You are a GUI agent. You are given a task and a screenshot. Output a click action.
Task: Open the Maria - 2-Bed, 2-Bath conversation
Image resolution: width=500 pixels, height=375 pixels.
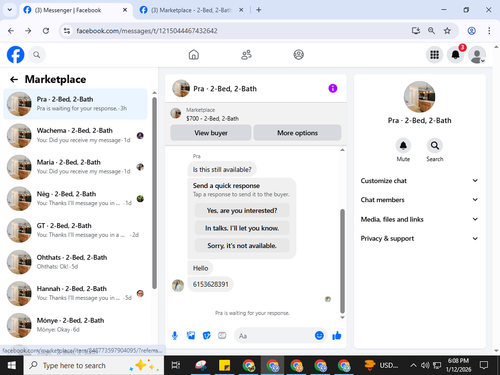[x=75, y=167]
